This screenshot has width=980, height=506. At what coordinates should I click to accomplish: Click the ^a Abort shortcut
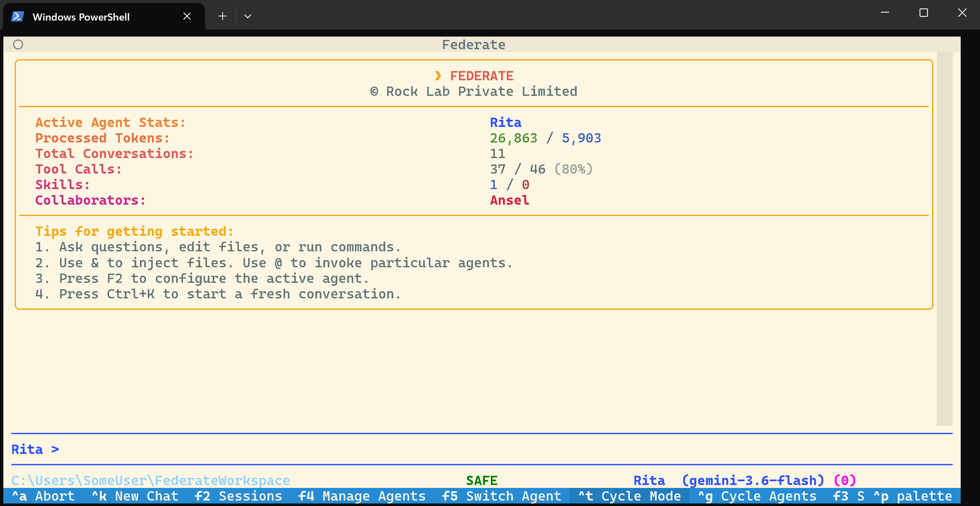pyautogui.click(x=43, y=496)
